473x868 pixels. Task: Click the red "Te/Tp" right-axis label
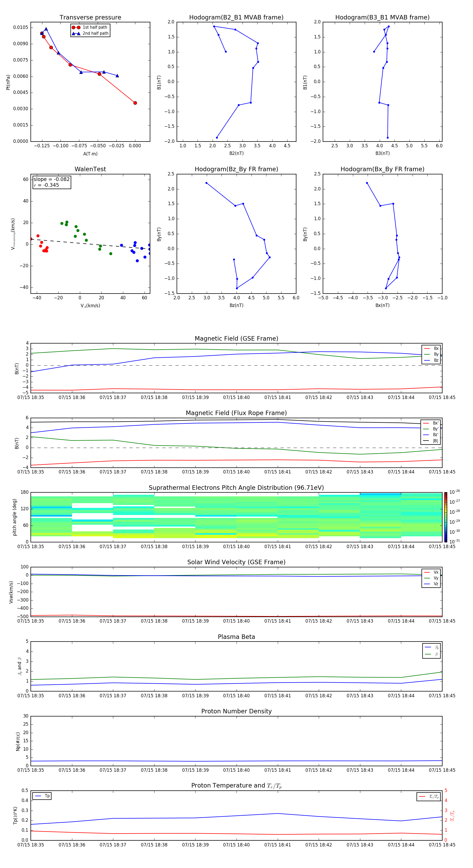click(x=453, y=815)
